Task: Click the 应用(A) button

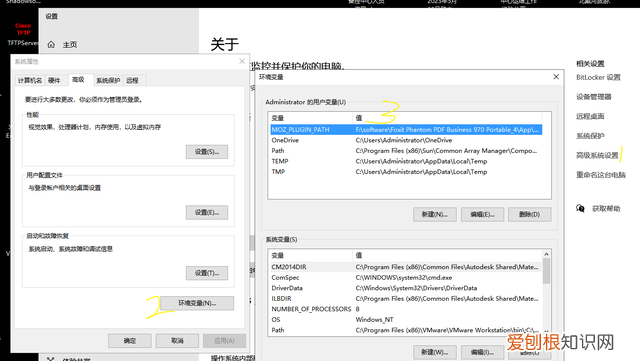Action: click(224, 341)
